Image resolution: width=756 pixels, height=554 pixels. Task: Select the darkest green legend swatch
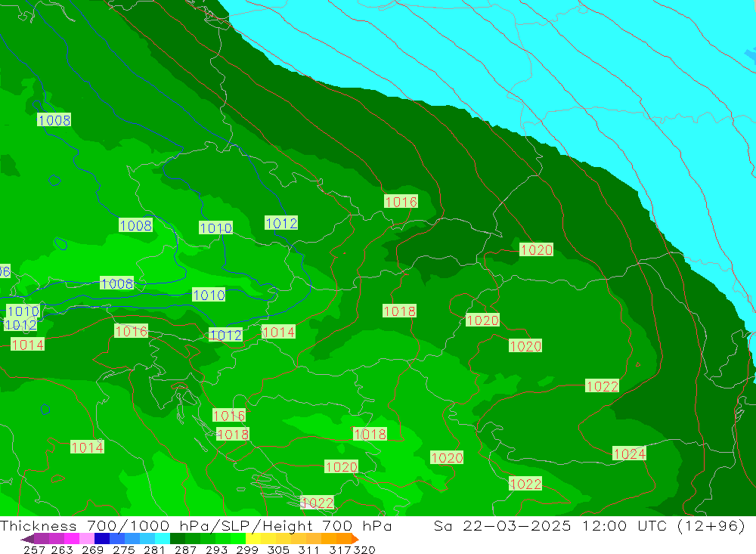point(178,538)
